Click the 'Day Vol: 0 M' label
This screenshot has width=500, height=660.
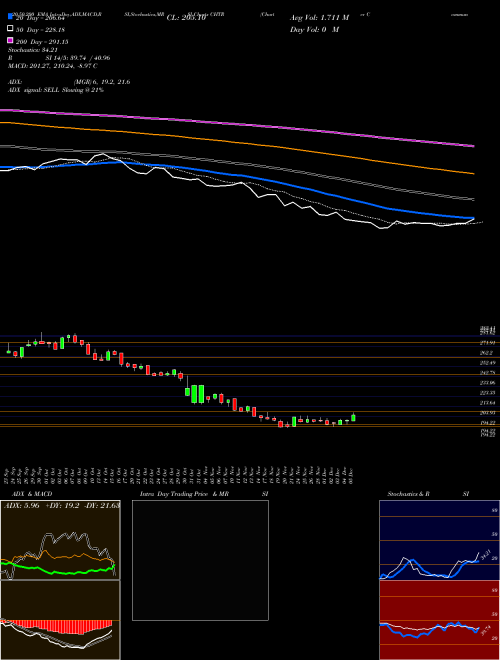[x=314, y=29]
